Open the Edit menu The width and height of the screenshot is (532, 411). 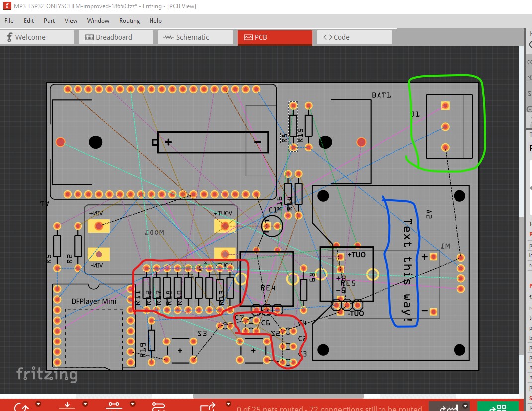(x=29, y=21)
